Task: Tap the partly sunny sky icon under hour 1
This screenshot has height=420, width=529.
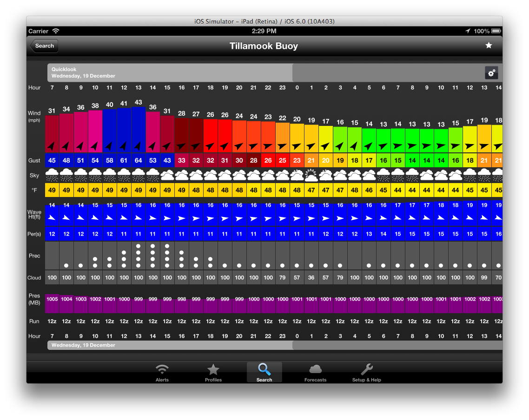Action: (x=311, y=175)
